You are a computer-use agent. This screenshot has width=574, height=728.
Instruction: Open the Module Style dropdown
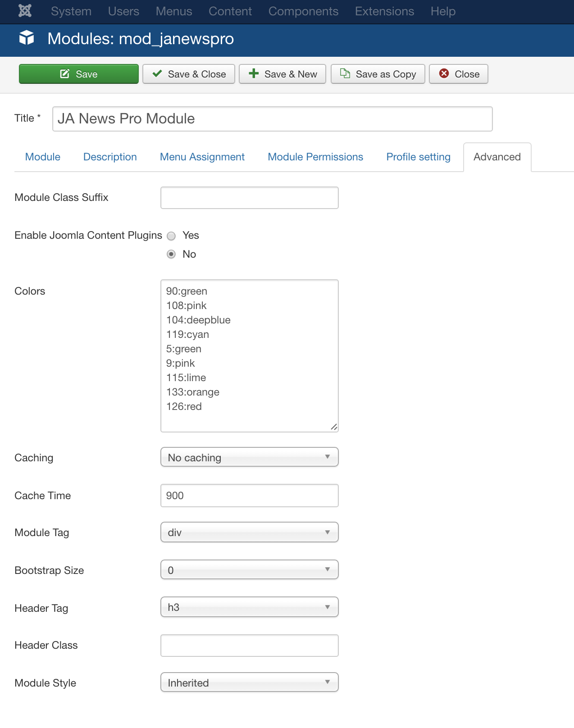pyautogui.click(x=249, y=682)
